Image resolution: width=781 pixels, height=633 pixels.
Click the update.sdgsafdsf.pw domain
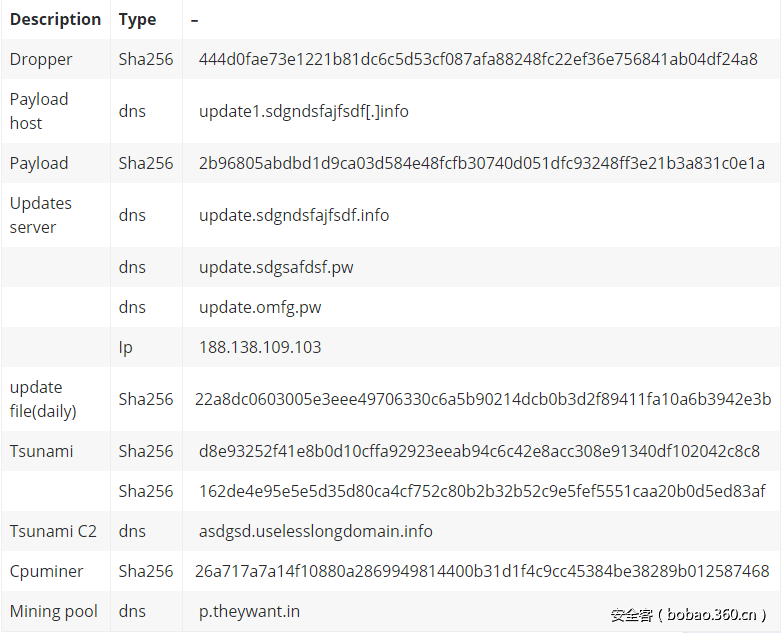coord(276,267)
